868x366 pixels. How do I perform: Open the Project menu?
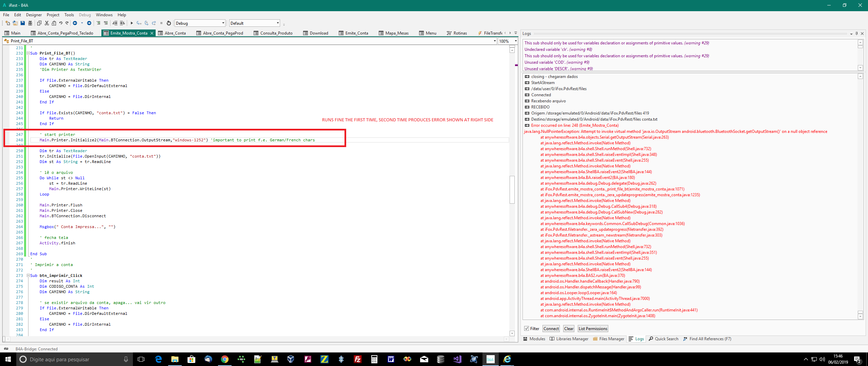[x=53, y=15]
